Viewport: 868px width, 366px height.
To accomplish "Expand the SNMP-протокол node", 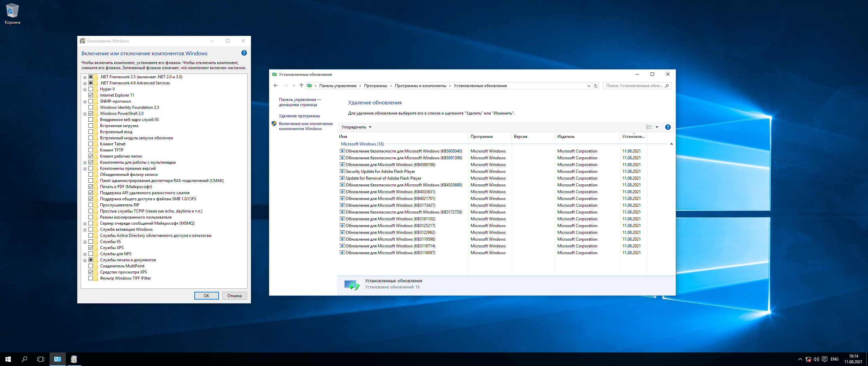I will [x=85, y=102].
